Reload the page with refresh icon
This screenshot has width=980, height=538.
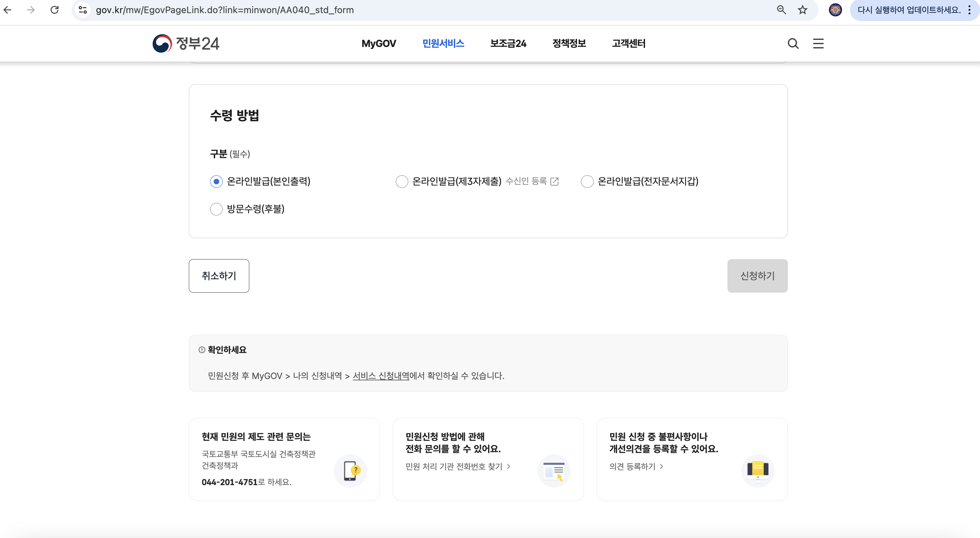click(55, 10)
